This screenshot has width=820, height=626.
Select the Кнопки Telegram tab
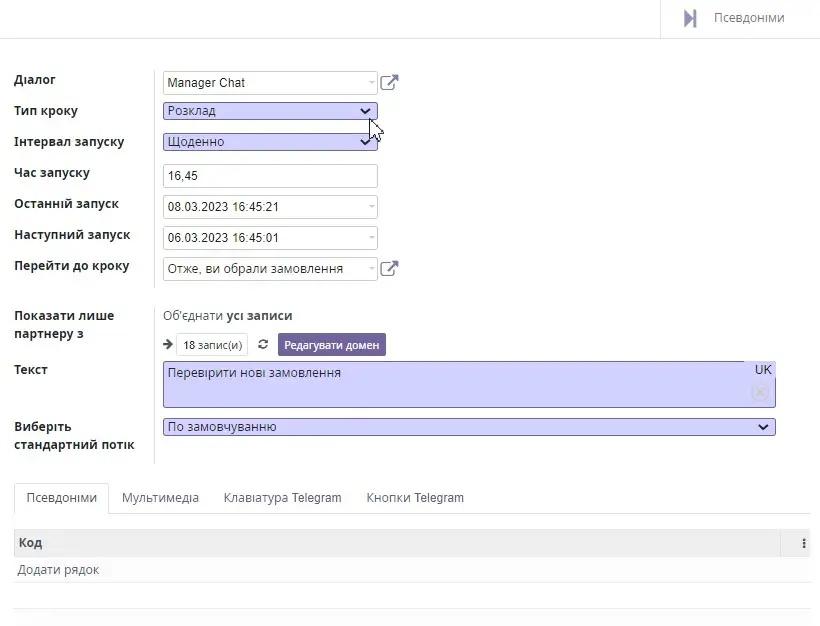415,497
